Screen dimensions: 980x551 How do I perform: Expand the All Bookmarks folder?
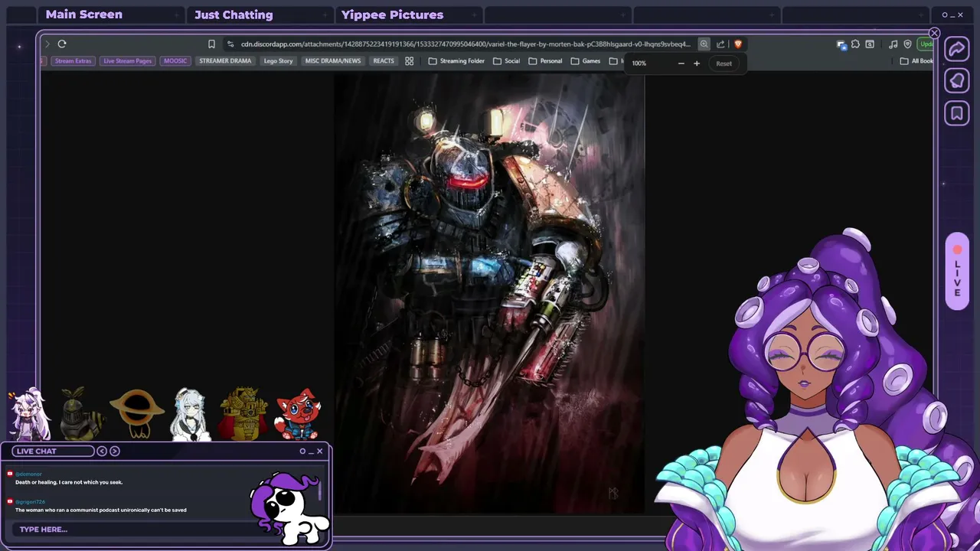click(x=916, y=61)
